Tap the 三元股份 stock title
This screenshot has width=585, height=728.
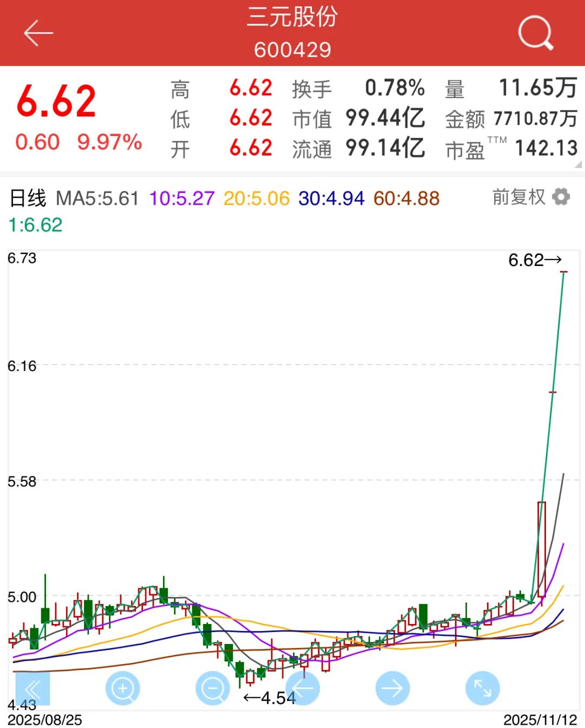(292, 17)
